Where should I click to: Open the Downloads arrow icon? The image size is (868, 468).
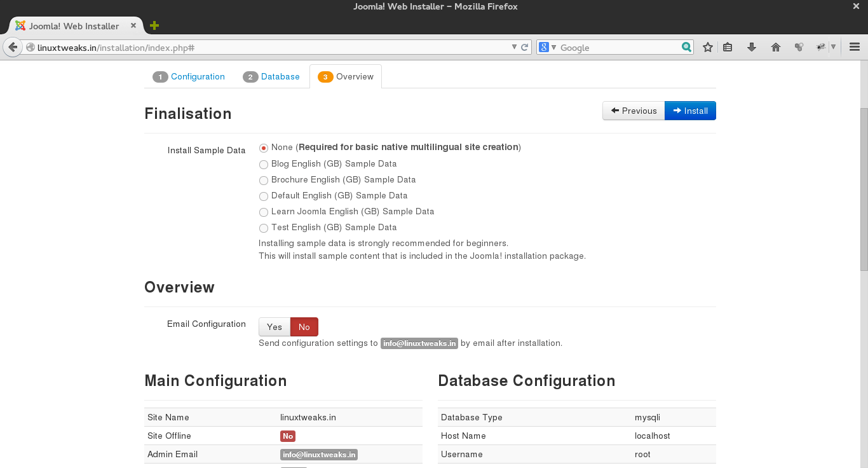[x=752, y=47]
